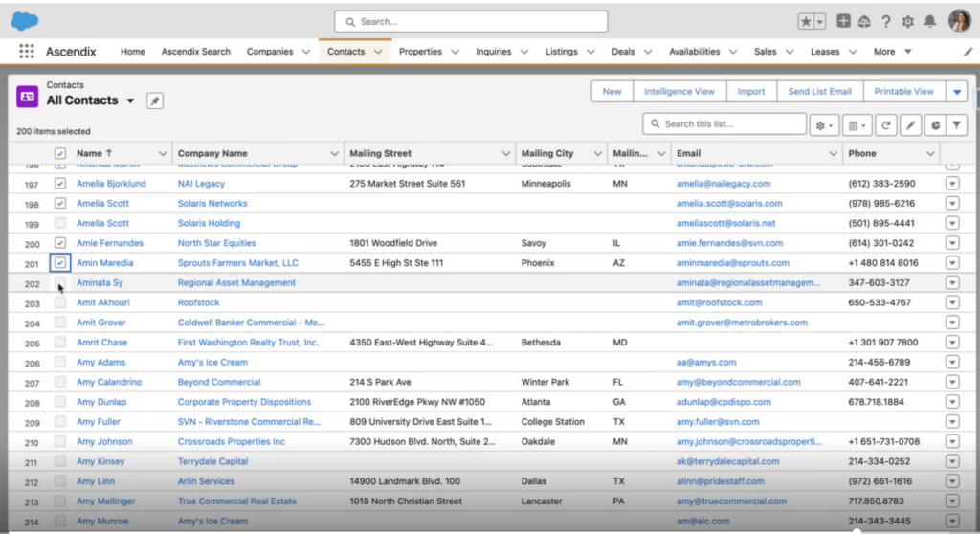Open row actions for Amy Kinsey
The height and width of the screenshot is (534, 980).
click(x=952, y=461)
